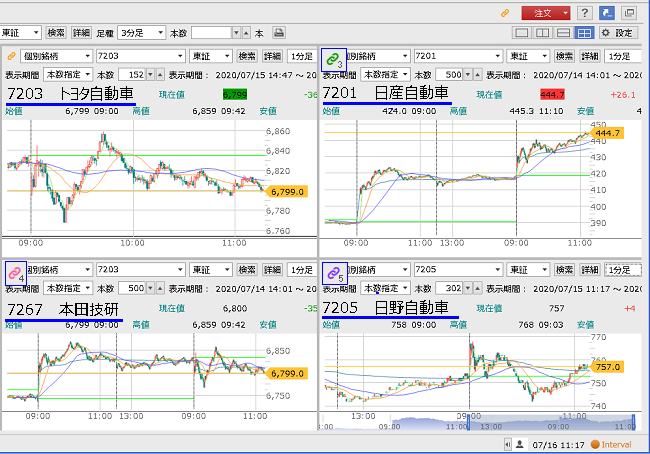This screenshot has height=454, width=650.
Task: Open the 7203 code dropdown in Toyota panel
Action: coord(140,56)
